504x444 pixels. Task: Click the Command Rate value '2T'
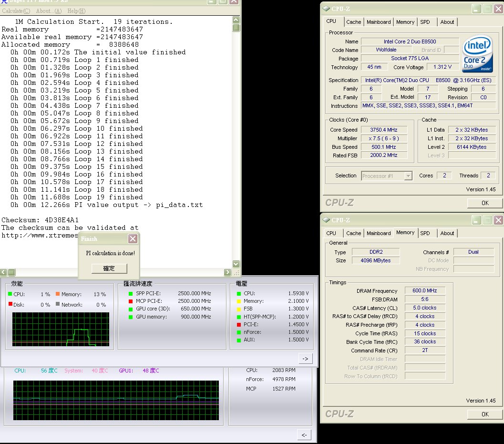(x=425, y=351)
